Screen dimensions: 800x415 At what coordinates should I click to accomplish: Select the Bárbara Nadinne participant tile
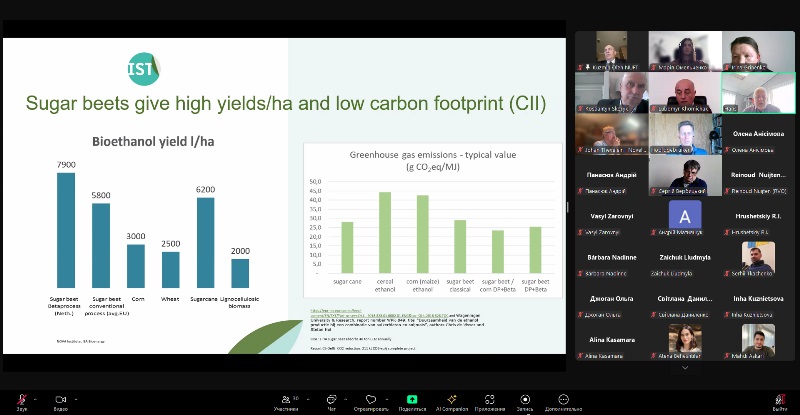tap(611, 258)
